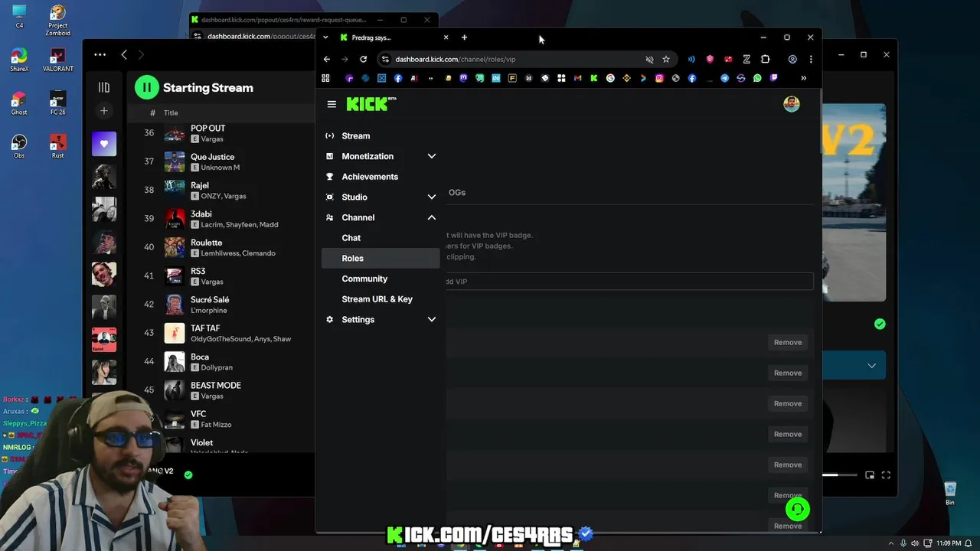This screenshot has width=980, height=551.
Task: Click the taskbar clock showing 11:09 PM
Action: click(x=948, y=543)
